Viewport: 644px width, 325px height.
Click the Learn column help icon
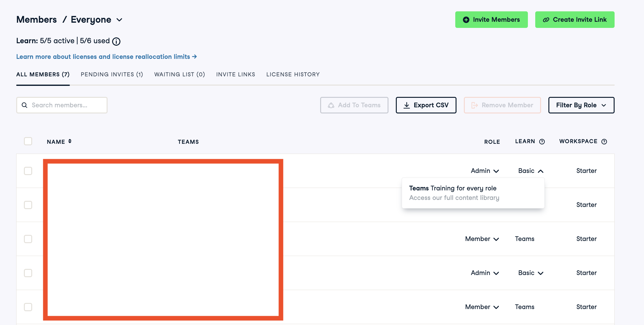point(542,142)
